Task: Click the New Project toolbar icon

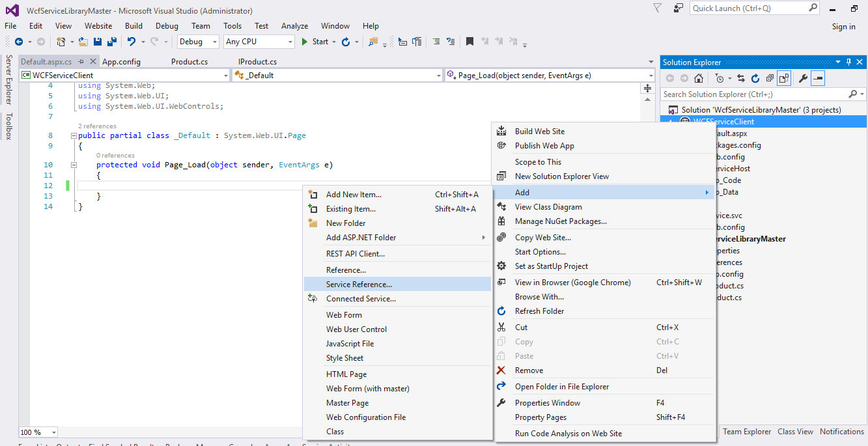Action: (x=61, y=42)
